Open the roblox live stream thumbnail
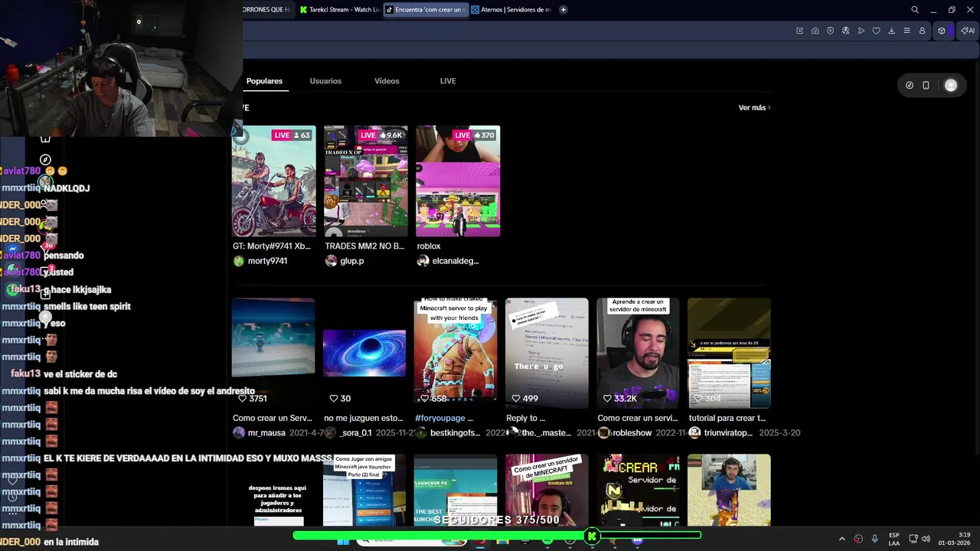Screen dimensions: 980x551 tap(458, 181)
